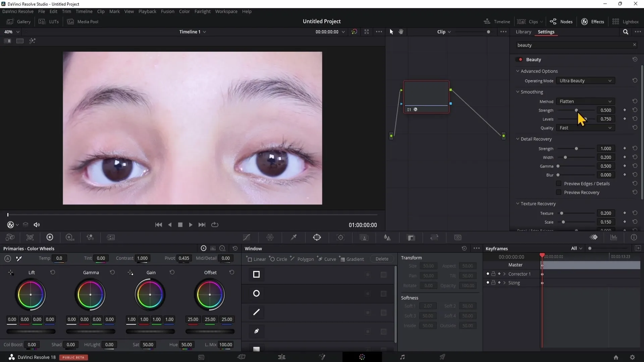The image size is (644, 362).
Task: Drag the Smoothing Strength slider
Action: [576, 110]
